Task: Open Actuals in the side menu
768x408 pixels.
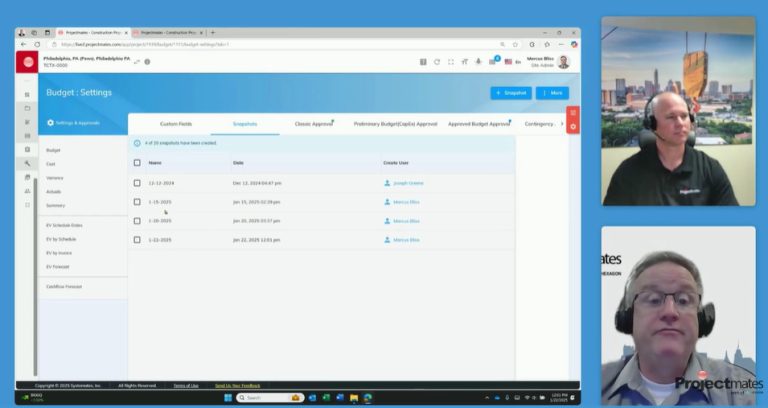Action: [53, 192]
